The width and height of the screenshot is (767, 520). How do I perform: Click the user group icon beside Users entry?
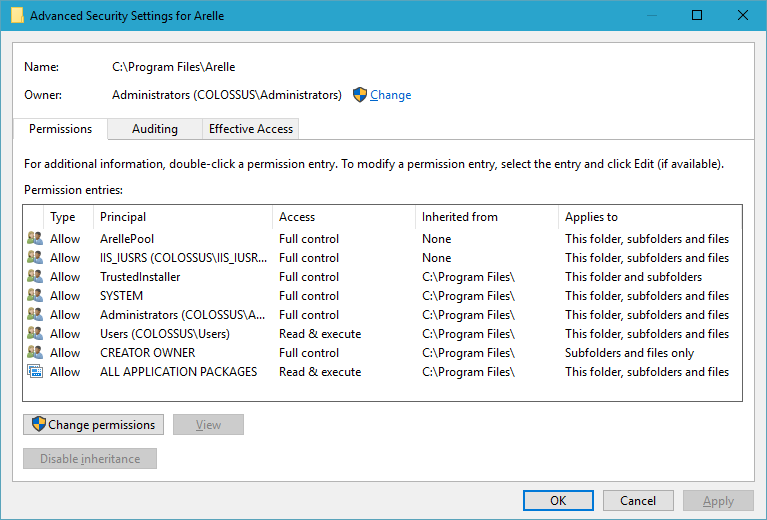coord(35,334)
